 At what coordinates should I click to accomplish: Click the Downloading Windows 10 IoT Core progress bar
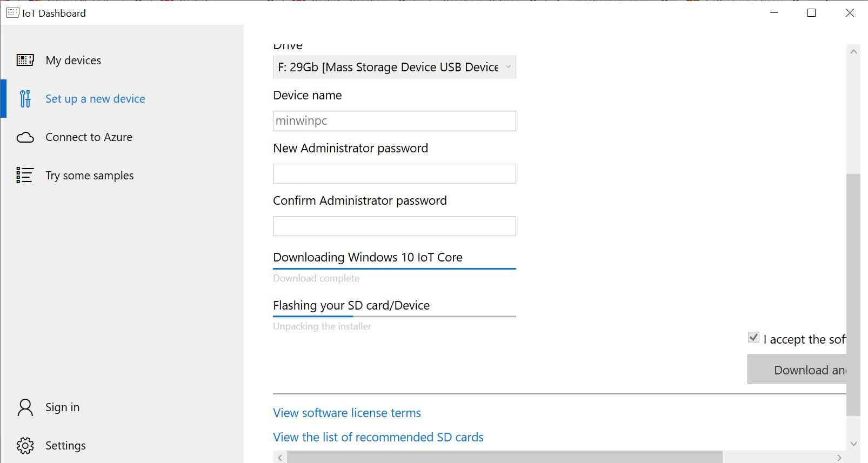[x=395, y=269]
